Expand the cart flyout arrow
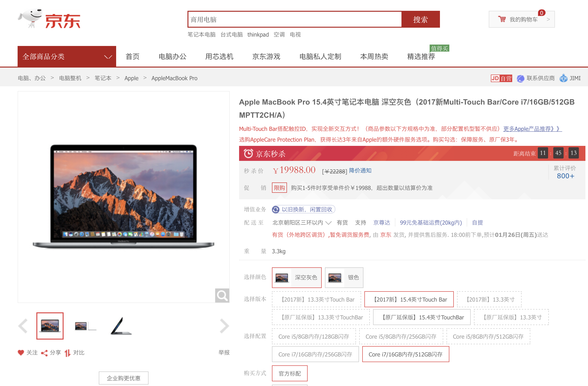The image size is (588, 386). tap(548, 19)
